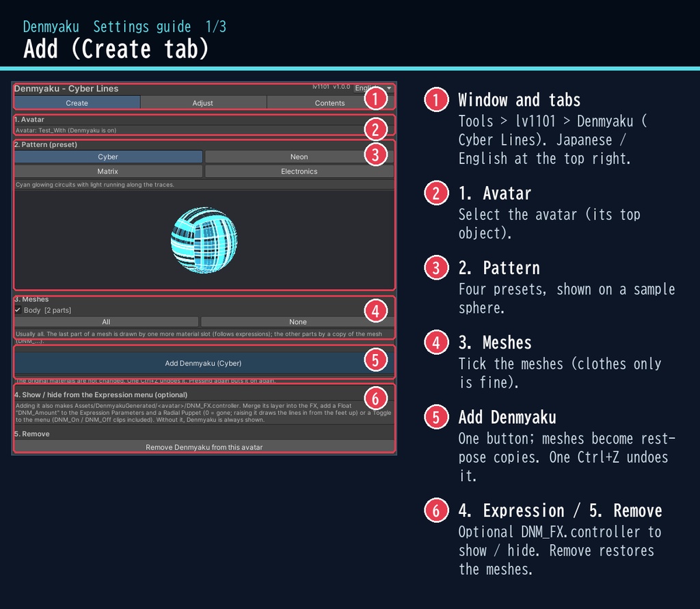
Task: Select the Cyber pattern preset
Action: pos(108,157)
